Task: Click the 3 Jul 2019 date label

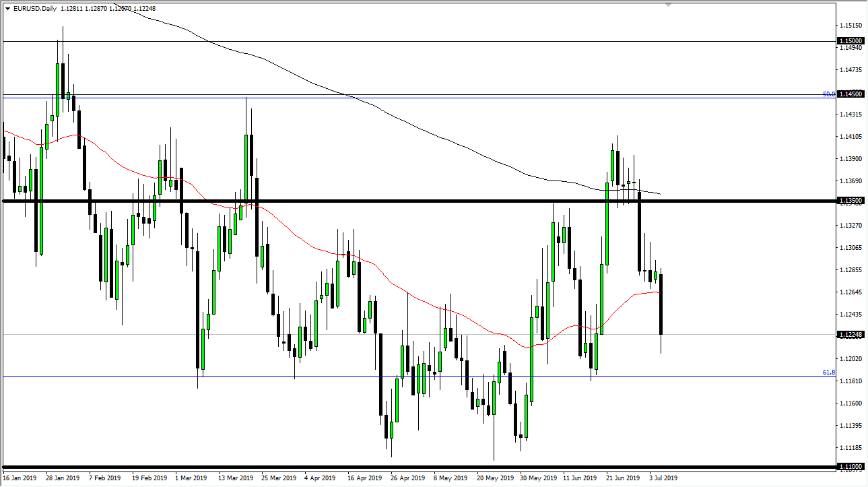Action: 664,479
